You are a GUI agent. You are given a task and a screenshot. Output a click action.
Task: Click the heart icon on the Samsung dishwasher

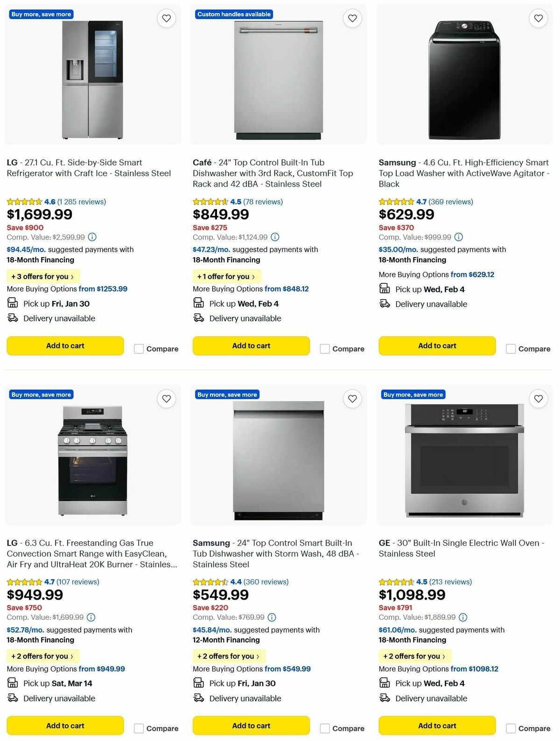[352, 398]
